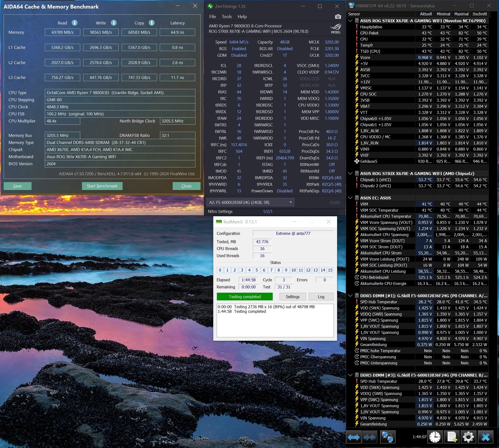Open the Tools menu in ZenTimings
Viewport: 499px width, 448px height.
pos(227,16)
